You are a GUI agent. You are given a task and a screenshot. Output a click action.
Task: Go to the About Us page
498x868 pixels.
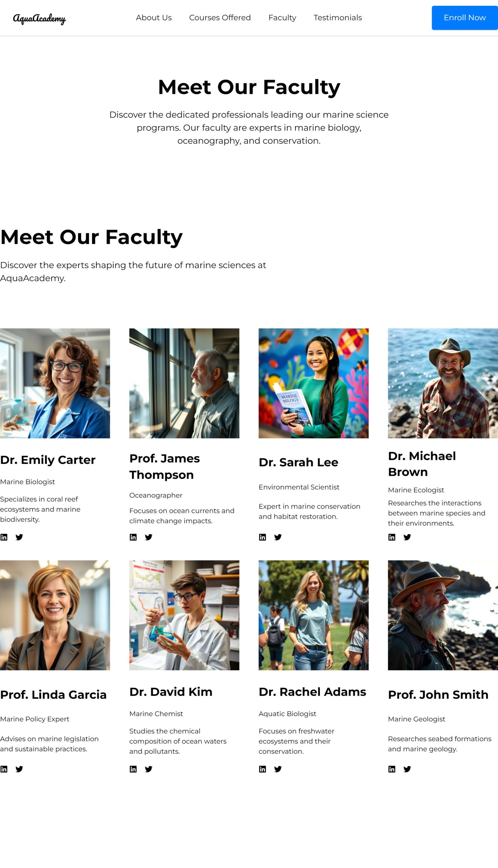(x=154, y=18)
